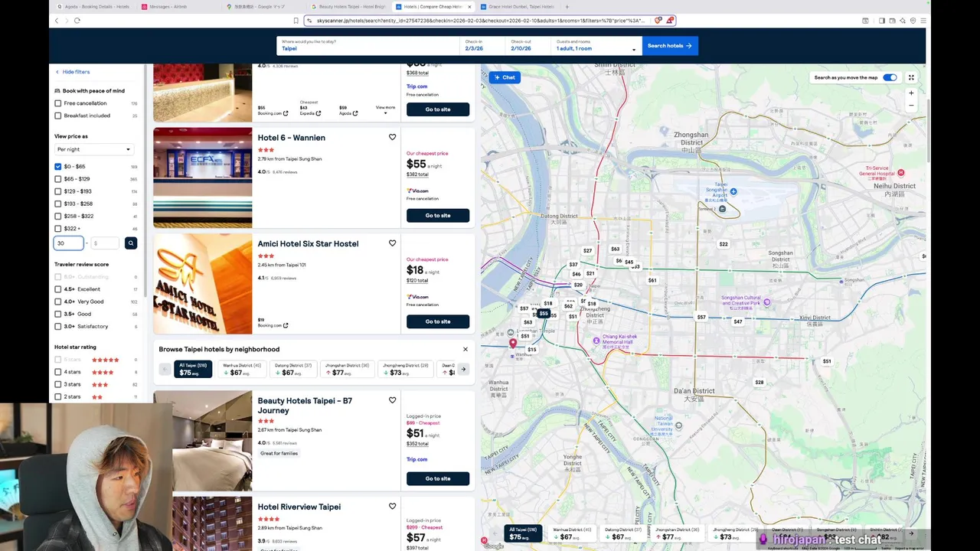Tick Free cancellation filter

[x=58, y=103]
